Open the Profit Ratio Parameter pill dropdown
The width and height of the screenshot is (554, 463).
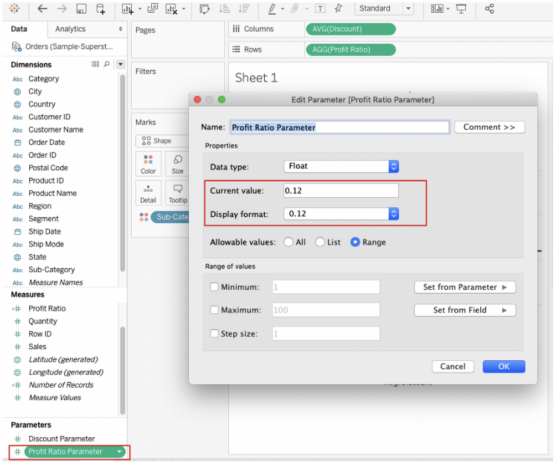[x=119, y=452]
